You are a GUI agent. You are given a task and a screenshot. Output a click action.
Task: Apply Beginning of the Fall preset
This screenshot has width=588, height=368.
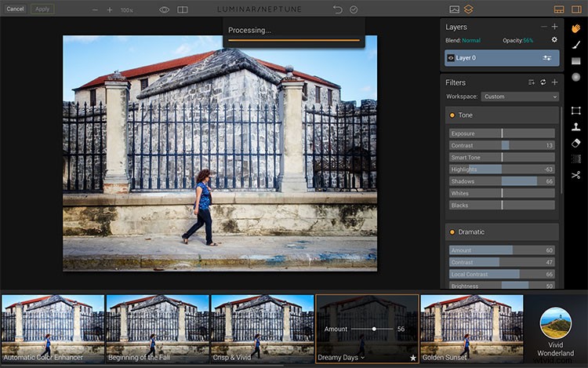tap(158, 329)
